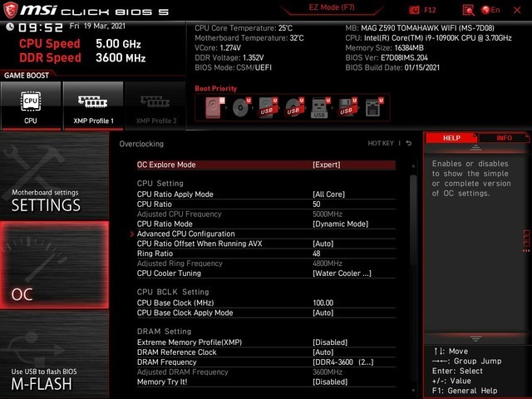Close the BIOS with the X button
Viewport: 532px width, 399px height.
(517, 10)
